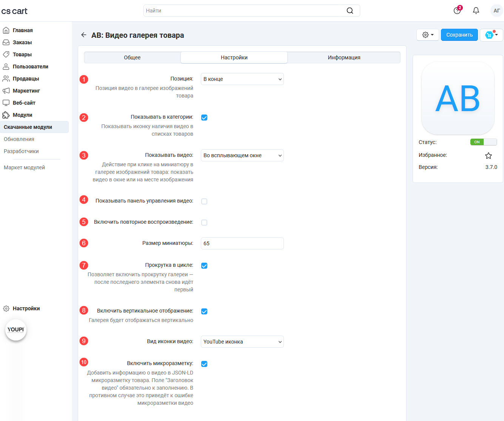This screenshot has height=421, width=504.
Task: Open the notifications bell icon
Action: [476, 11]
